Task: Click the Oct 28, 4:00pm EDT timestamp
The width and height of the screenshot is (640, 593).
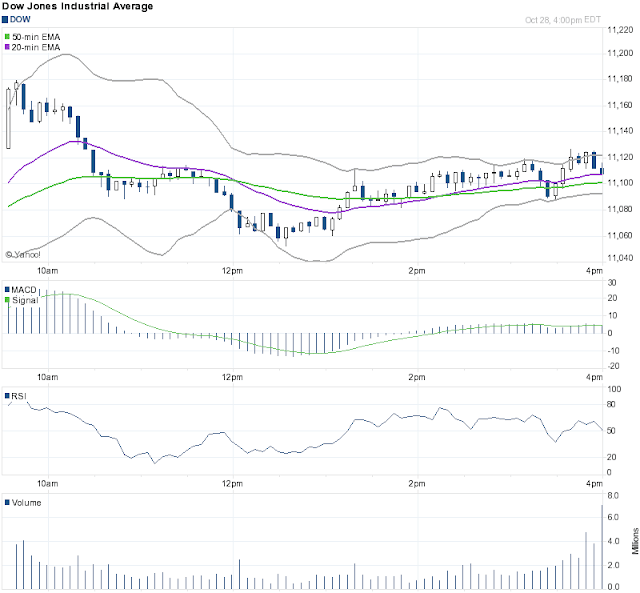Action: tap(563, 20)
